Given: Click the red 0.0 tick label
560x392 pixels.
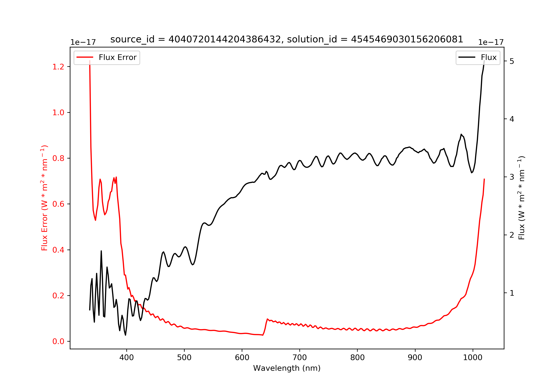Looking at the screenshot, I should 58,341.
